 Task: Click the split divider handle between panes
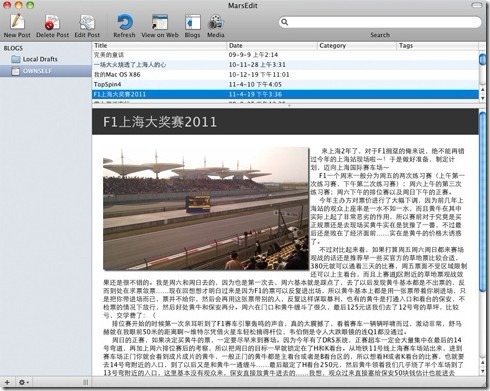pos(289,105)
